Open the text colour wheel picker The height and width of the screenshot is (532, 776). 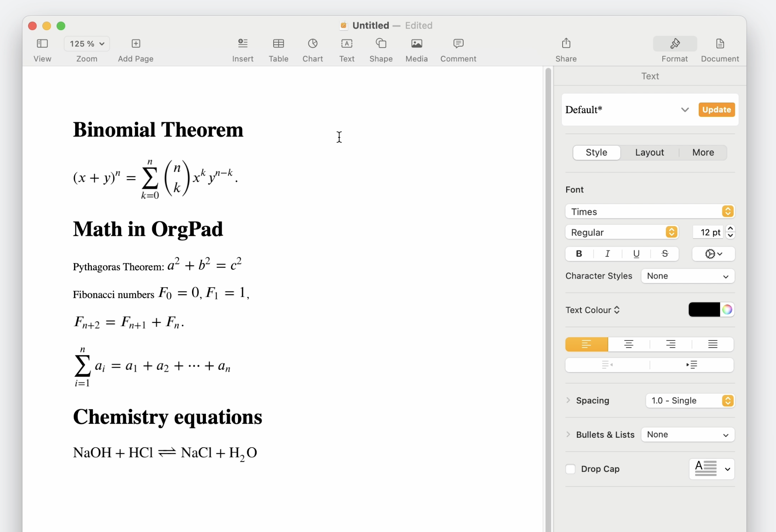click(x=727, y=310)
